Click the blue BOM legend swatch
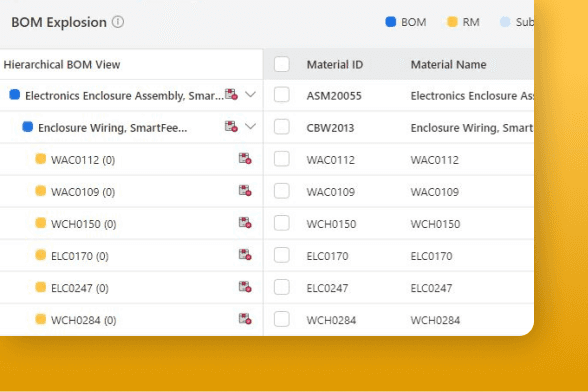This screenshot has height=392, width=588. coord(391,22)
